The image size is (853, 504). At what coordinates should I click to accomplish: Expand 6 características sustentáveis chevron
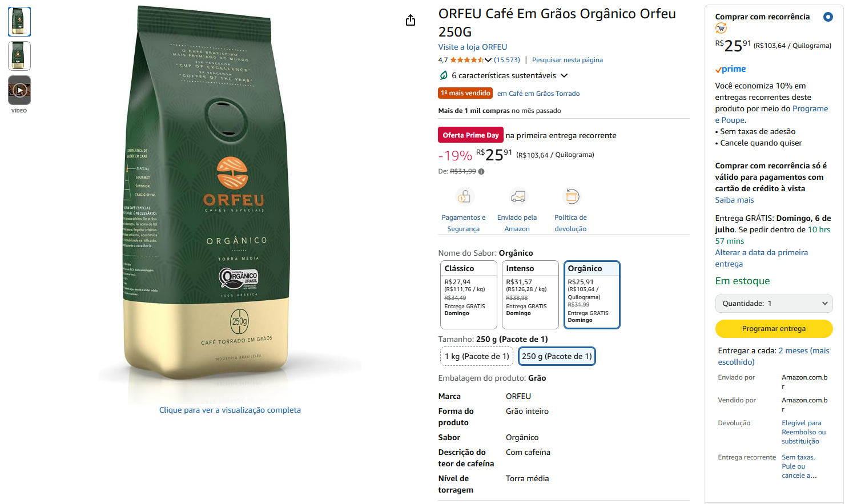coord(564,75)
